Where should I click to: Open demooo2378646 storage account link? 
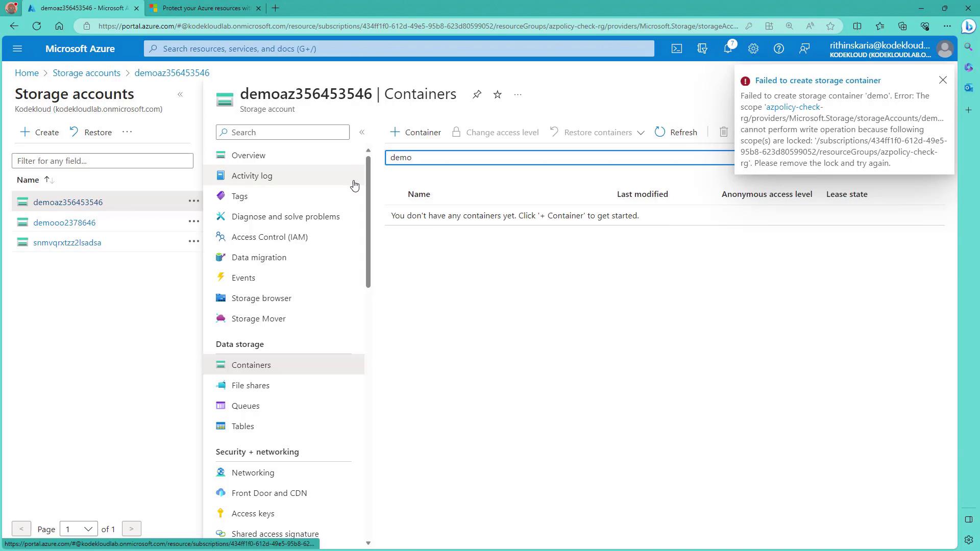[x=64, y=222]
